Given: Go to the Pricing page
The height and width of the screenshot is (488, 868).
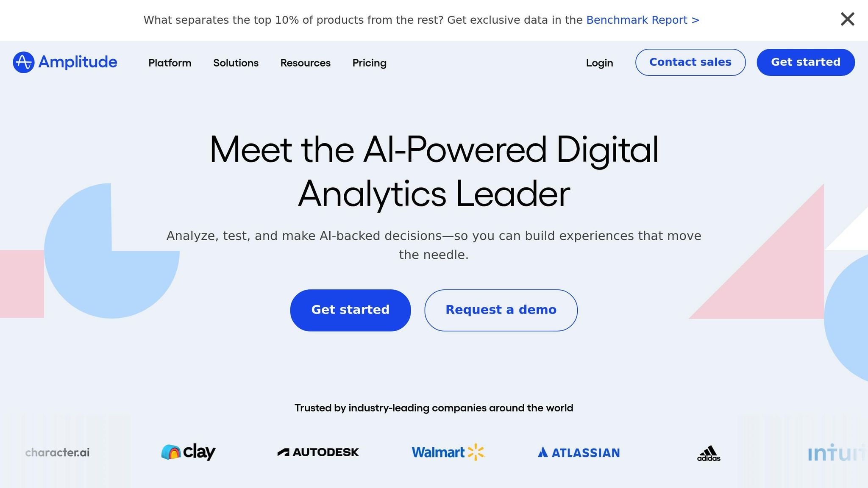Looking at the screenshot, I should 369,63.
